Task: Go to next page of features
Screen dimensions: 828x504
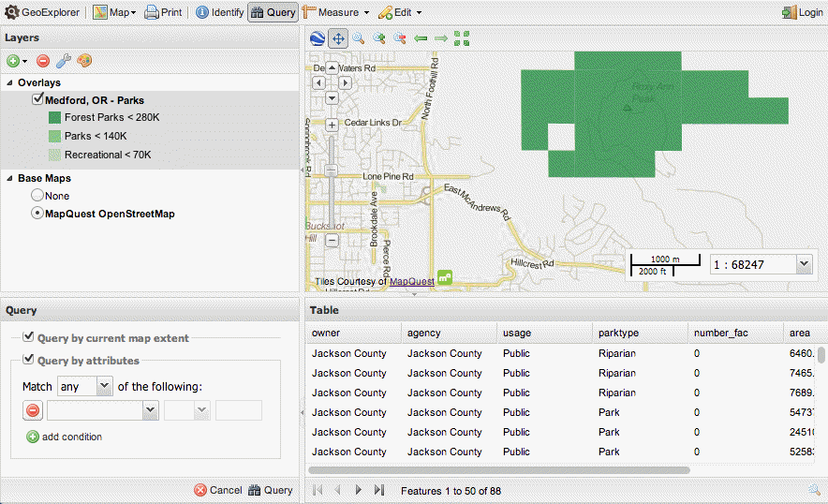Action: click(359, 490)
